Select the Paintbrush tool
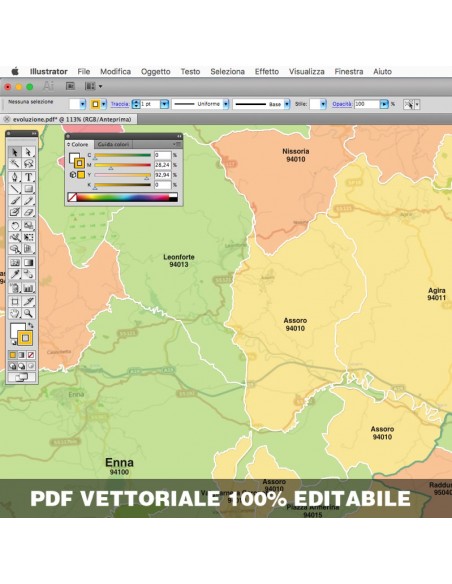The height and width of the screenshot is (584, 452). (x=15, y=200)
